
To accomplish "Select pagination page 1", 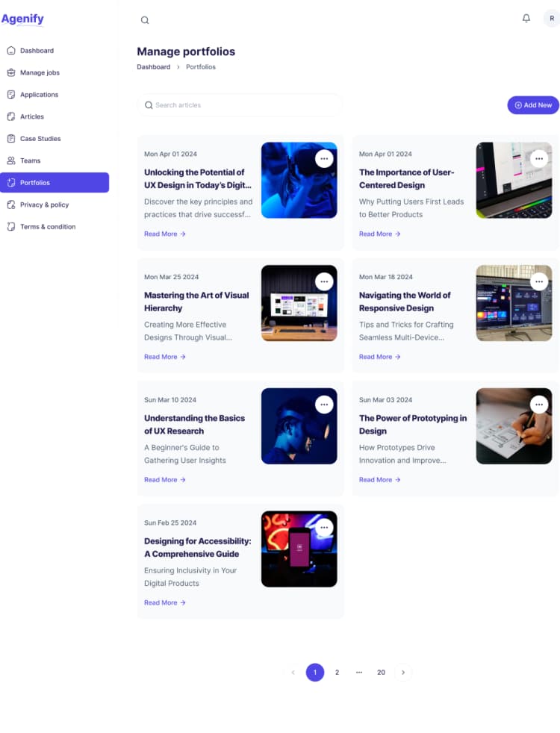I will (x=315, y=673).
